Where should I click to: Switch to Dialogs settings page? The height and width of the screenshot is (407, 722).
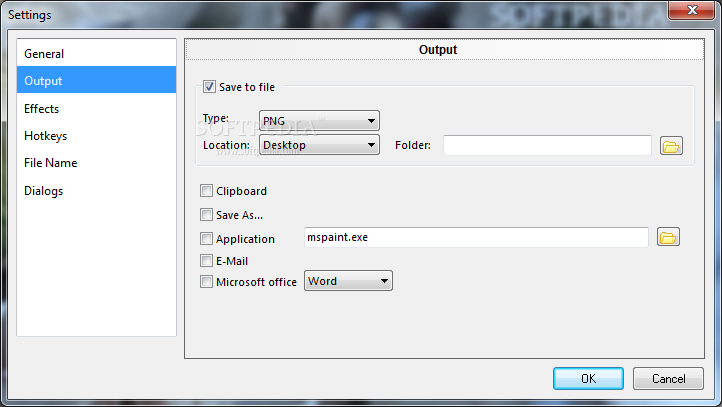click(x=96, y=191)
